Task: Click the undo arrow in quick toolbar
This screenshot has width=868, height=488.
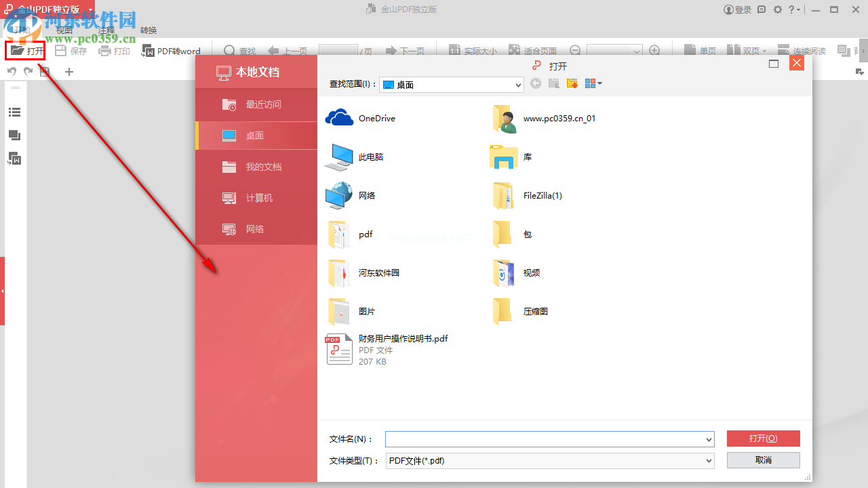Action: pos(12,71)
